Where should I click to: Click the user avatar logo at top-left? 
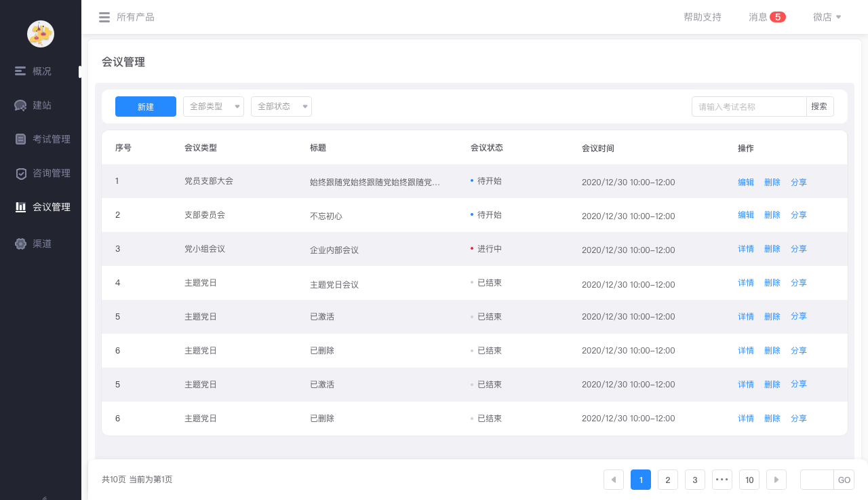click(41, 34)
